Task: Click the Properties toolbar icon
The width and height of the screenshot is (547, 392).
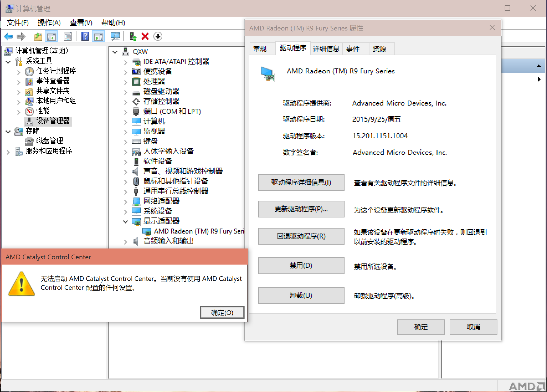Action: pyautogui.click(x=68, y=36)
